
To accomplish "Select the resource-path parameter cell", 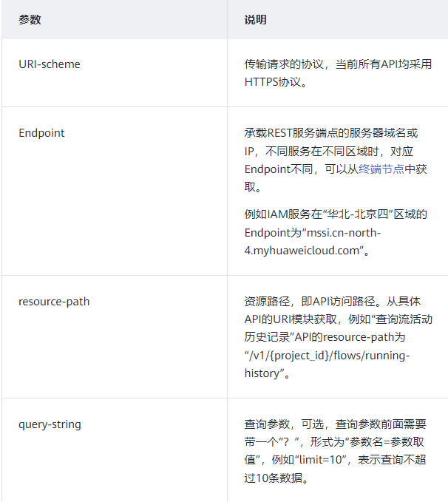I will (54, 302).
